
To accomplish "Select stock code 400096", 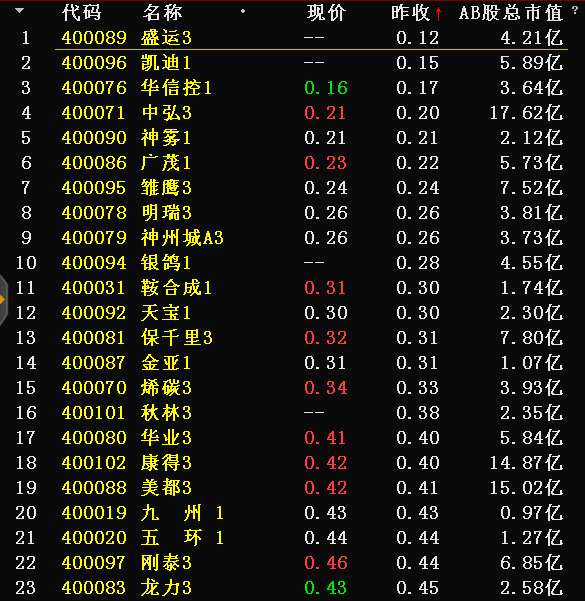I will (x=94, y=63).
